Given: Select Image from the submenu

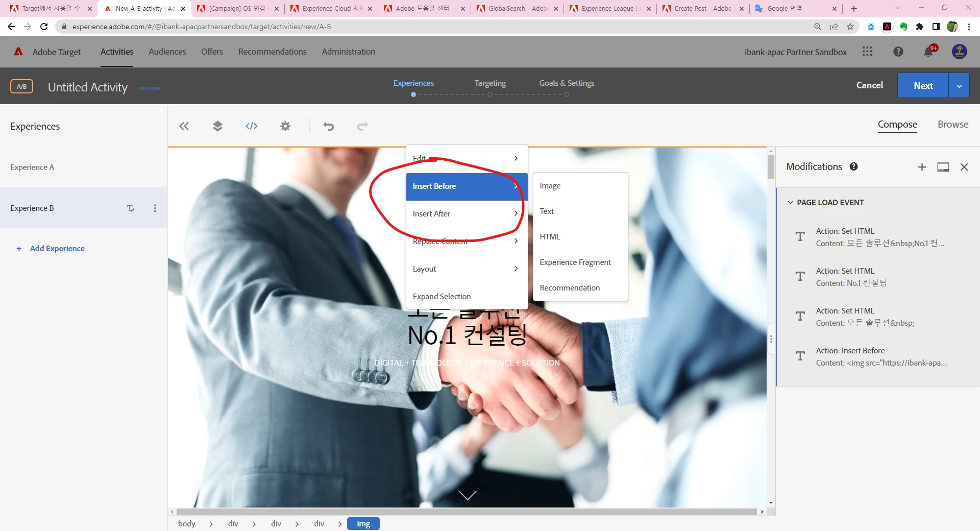Looking at the screenshot, I should tap(580, 186).
